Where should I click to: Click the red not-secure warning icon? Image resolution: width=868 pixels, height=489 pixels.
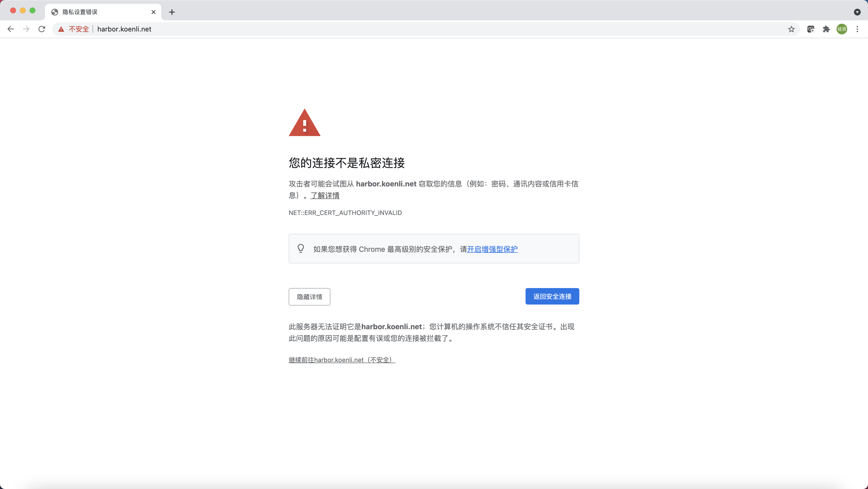tap(61, 29)
